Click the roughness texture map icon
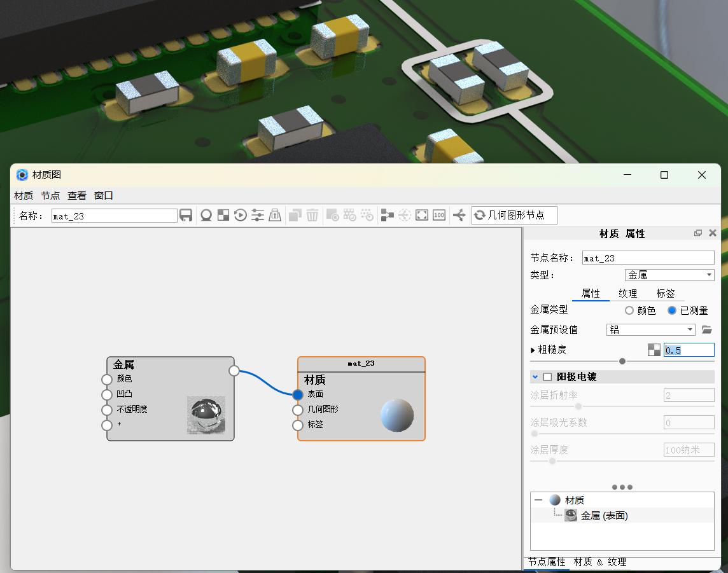Viewport: 728px width, 573px height. tap(654, 349)
